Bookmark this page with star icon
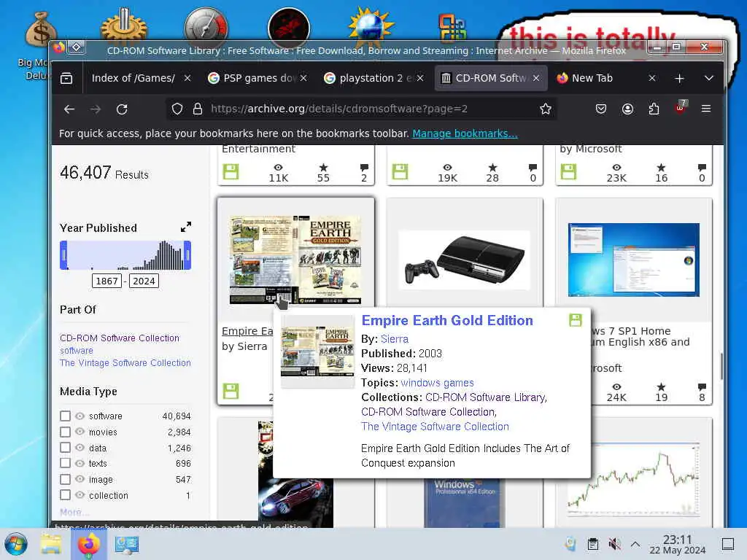 pos(546,109)
